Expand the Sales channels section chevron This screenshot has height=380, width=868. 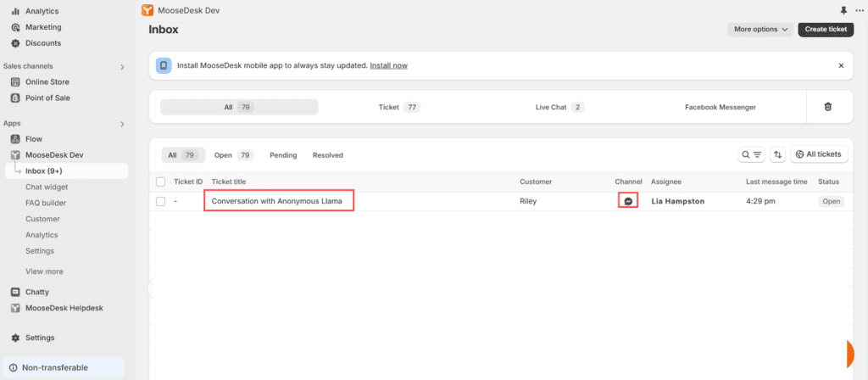[122, 66]
